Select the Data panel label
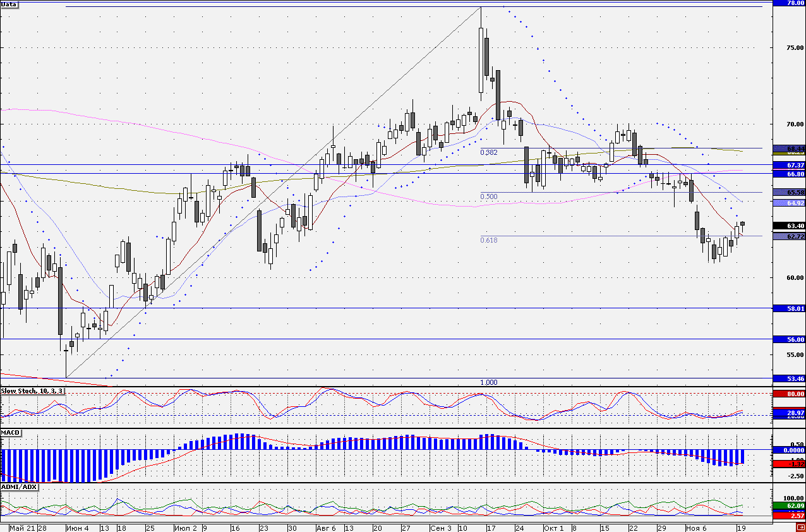Viewport: 806px width, 532px height. (9, 4)
